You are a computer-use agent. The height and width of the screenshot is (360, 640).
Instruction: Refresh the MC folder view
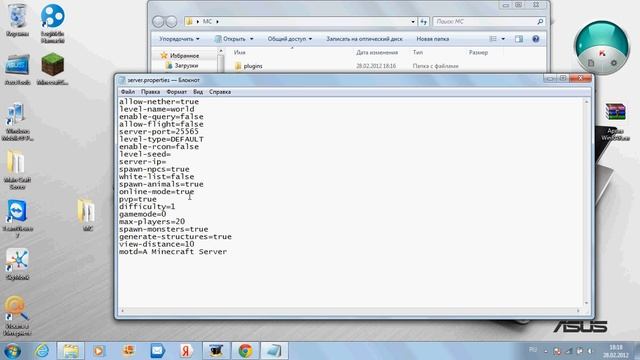(x=424, y=22)
